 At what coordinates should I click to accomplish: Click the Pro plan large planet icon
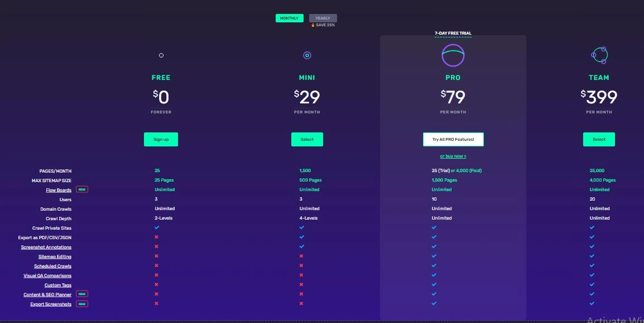453,55
